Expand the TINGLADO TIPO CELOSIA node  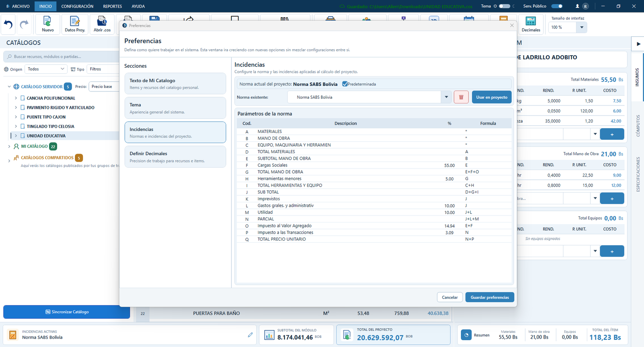pos(16,126)
